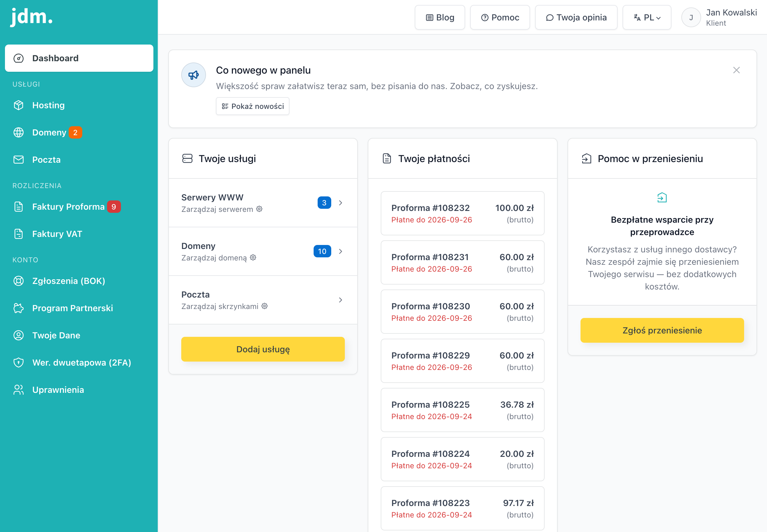Click the Zgłoszenia (BOK) lifebuoy icon
Image resolution: width=767 pixels, height=532 pixels.
coord(19,281)
